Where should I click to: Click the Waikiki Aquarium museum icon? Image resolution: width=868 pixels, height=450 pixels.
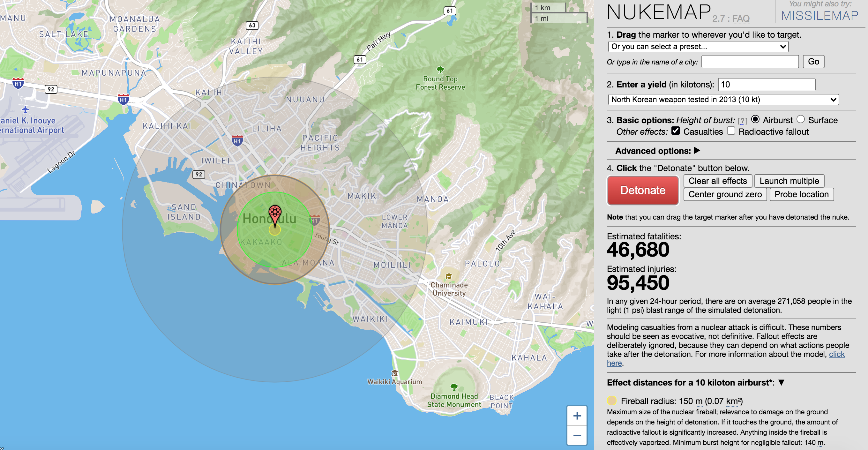pos(394,373)
